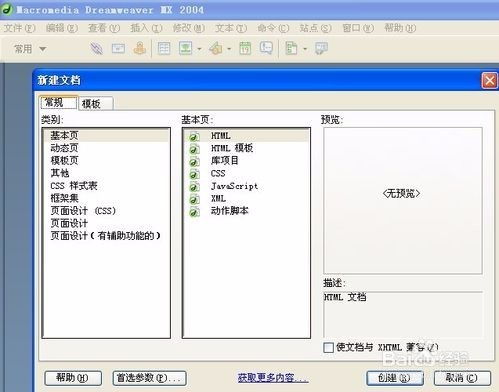
Task: Click the file icon beside XML
Action: coord(194,199)
